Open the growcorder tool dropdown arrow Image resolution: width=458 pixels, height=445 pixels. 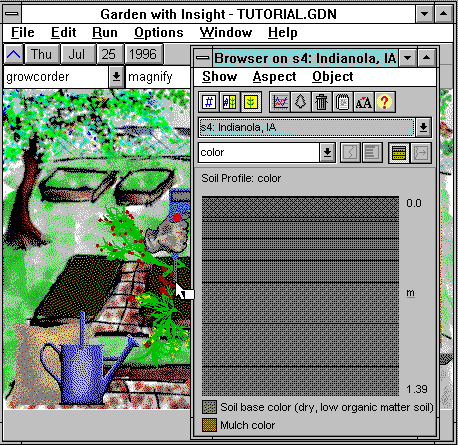[116, 77]
